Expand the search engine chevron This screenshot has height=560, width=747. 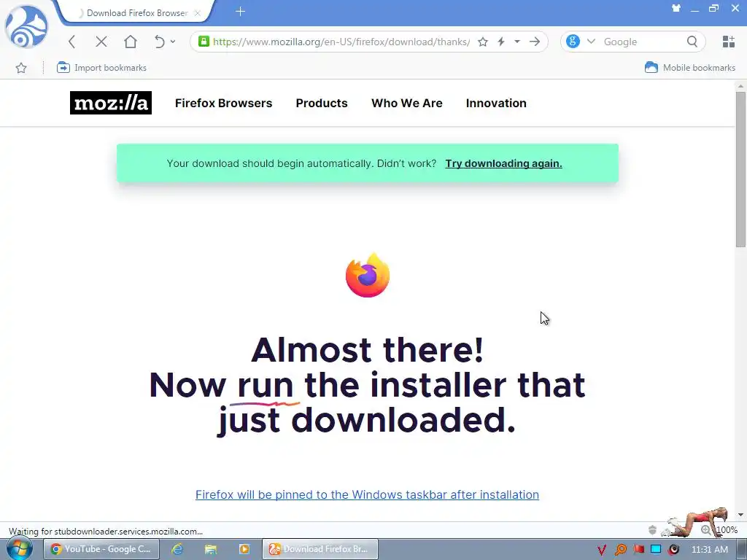point(591,42)
